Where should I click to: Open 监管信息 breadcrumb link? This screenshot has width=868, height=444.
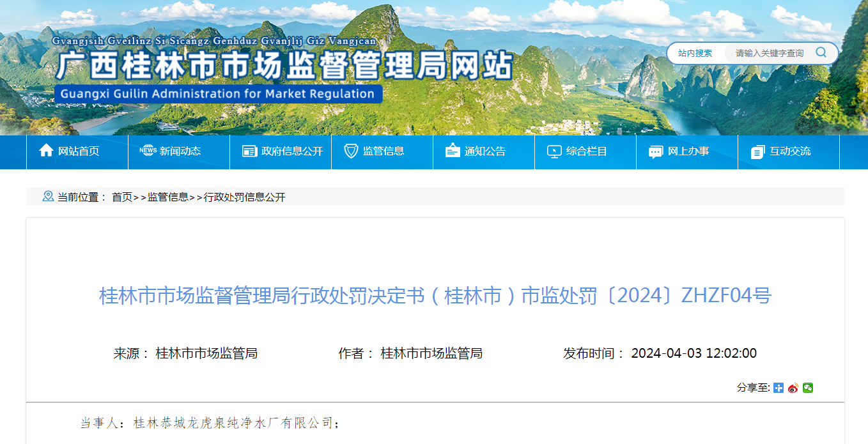(x=168, y=197)
